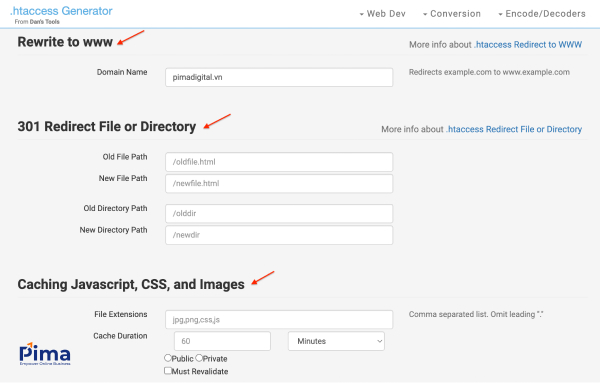Click the 301 Redirect File or Directory heading
The width and height of the screenshot is (600, 383).
tap(107, 127)
